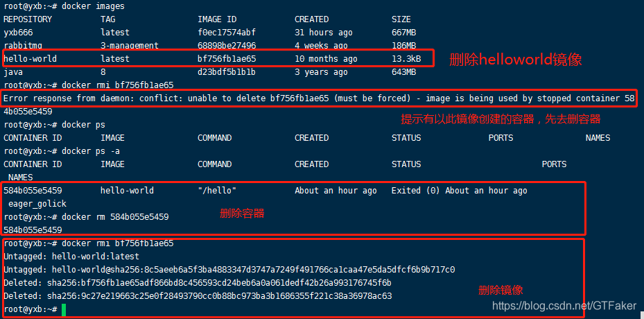Select the 13.3kB size value

pos(406,59)
